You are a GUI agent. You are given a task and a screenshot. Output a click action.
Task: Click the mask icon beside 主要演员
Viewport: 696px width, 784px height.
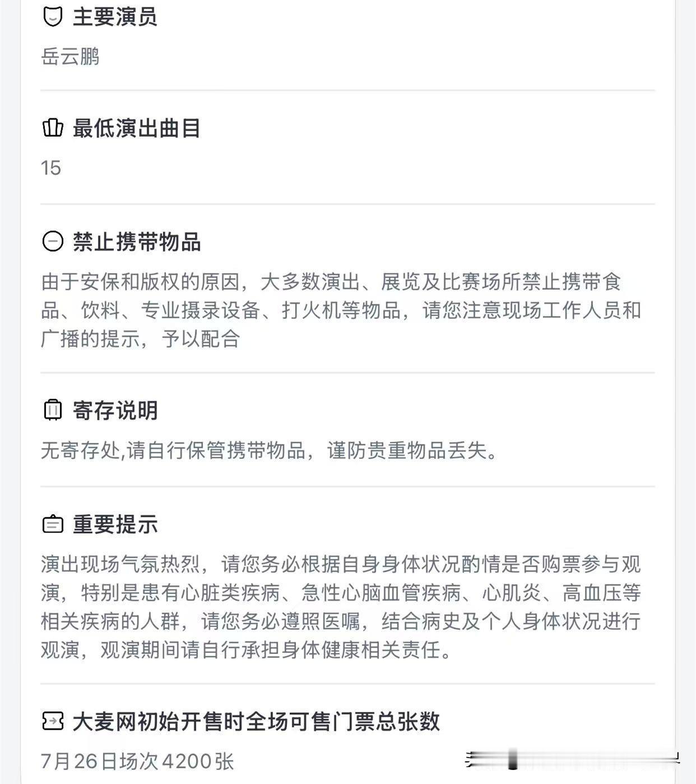(x=53, y=17)
